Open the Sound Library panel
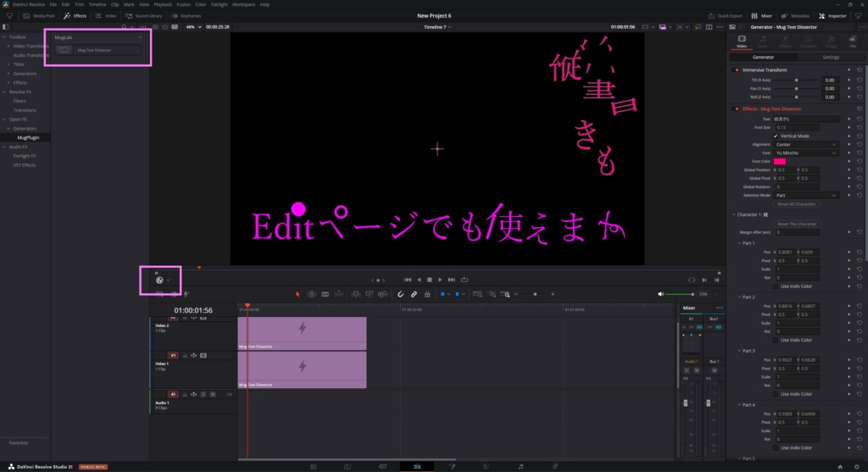 click(x=144, y=16)
